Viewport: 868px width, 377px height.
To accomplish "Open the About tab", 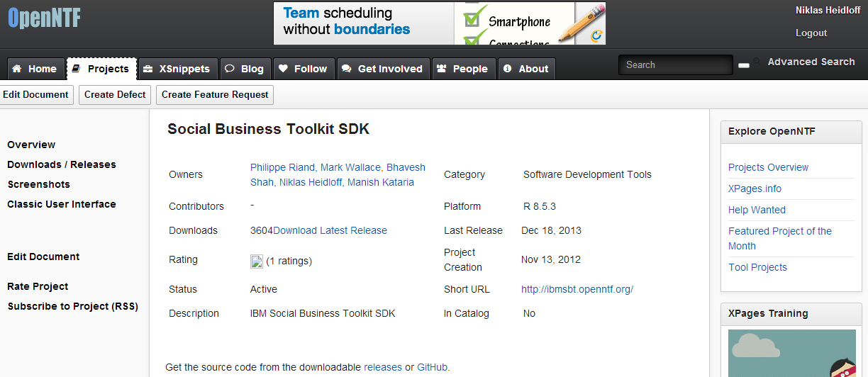I will (x=526, y=69).
